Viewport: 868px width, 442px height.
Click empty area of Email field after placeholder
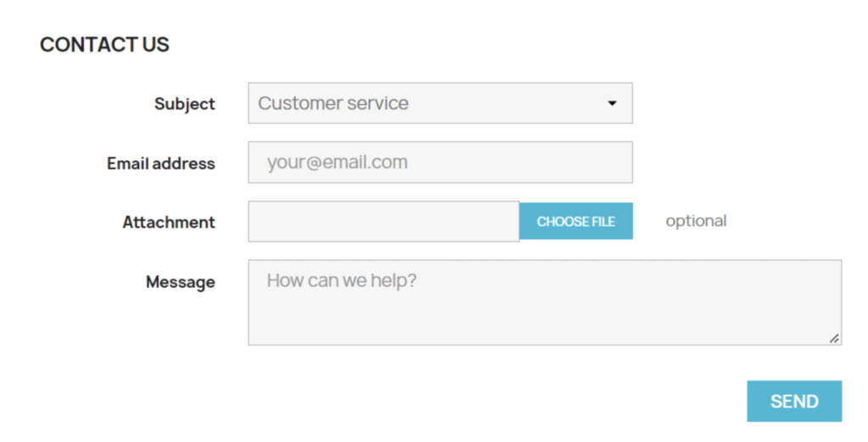[x=526, y=163]
